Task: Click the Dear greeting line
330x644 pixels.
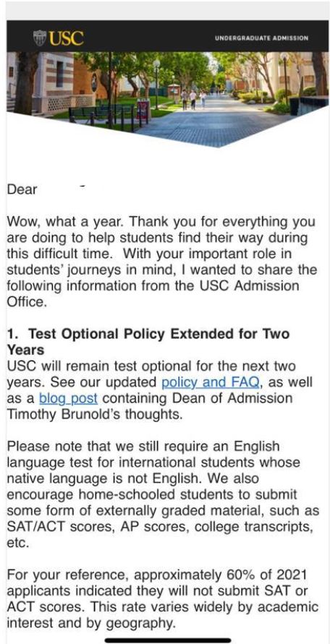Action: point(22,189)
